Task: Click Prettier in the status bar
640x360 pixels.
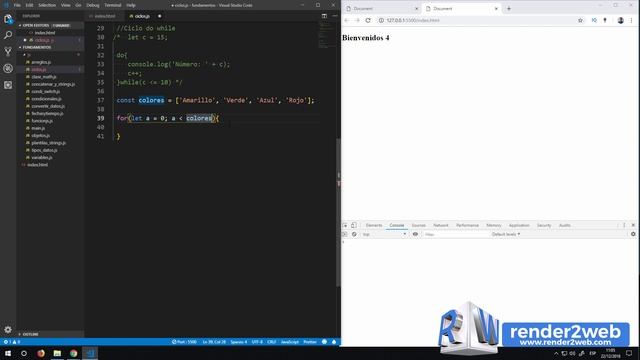Action: 310,342
